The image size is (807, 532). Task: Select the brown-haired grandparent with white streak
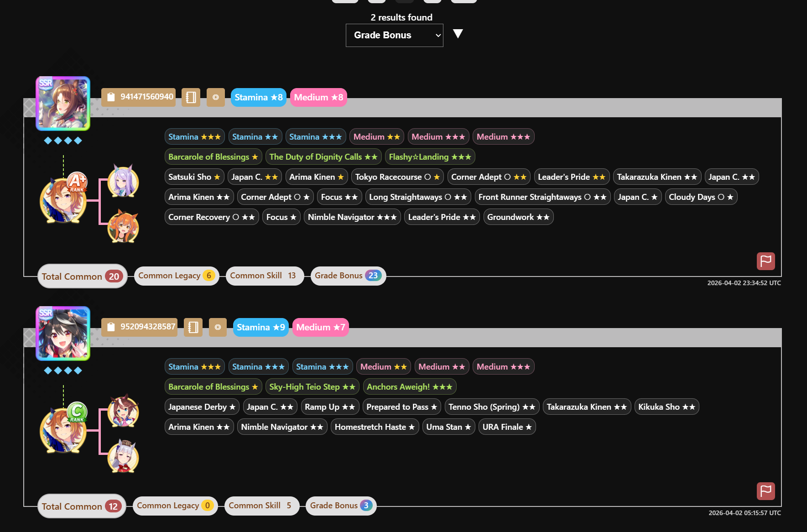[x=123, y=411]
